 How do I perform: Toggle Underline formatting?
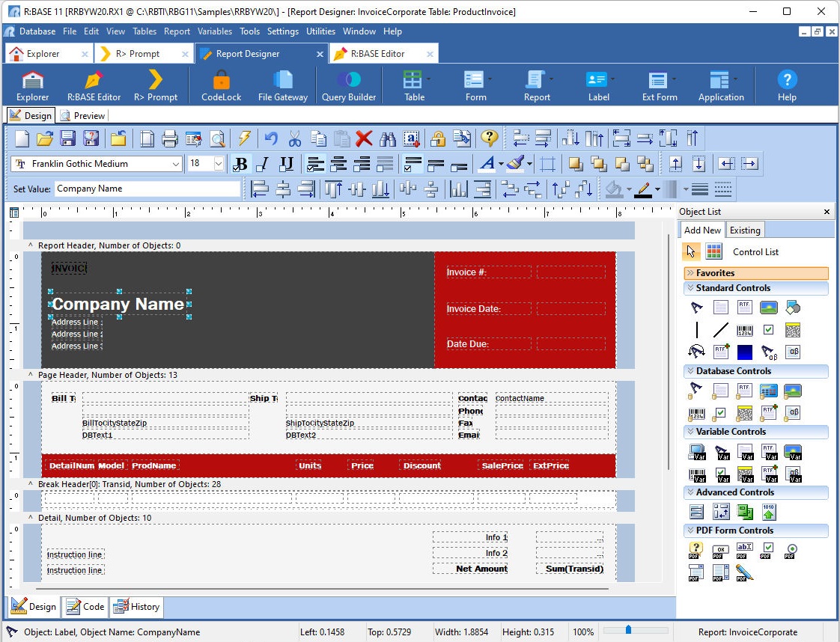point(287,164)
